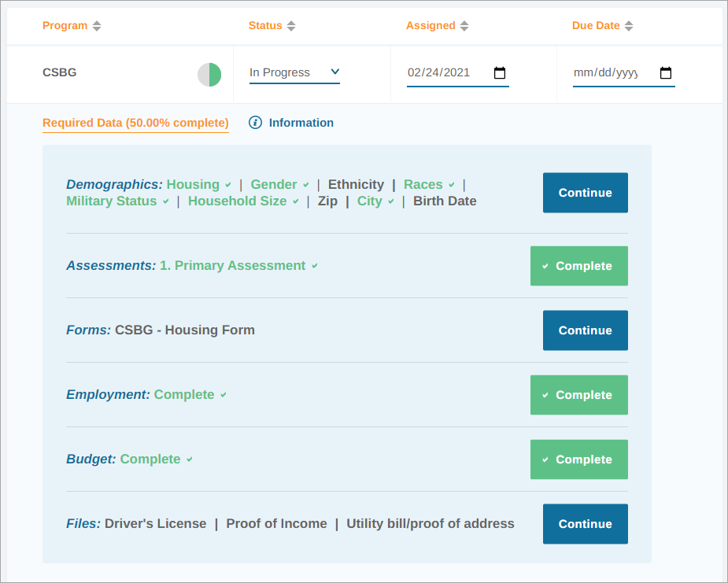Continue the CSBG Housing Form
This screenshot has width=728, height=583.
[x=586, y=330]
